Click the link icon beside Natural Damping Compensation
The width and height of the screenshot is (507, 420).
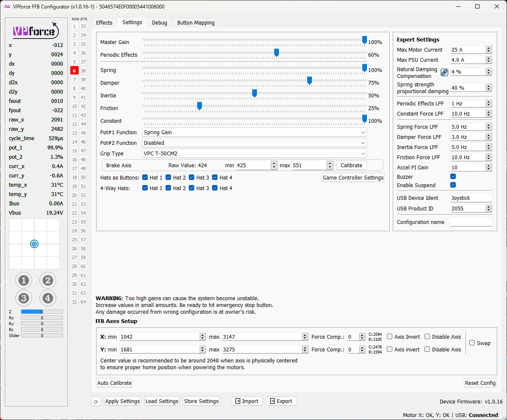click(444, 72)
